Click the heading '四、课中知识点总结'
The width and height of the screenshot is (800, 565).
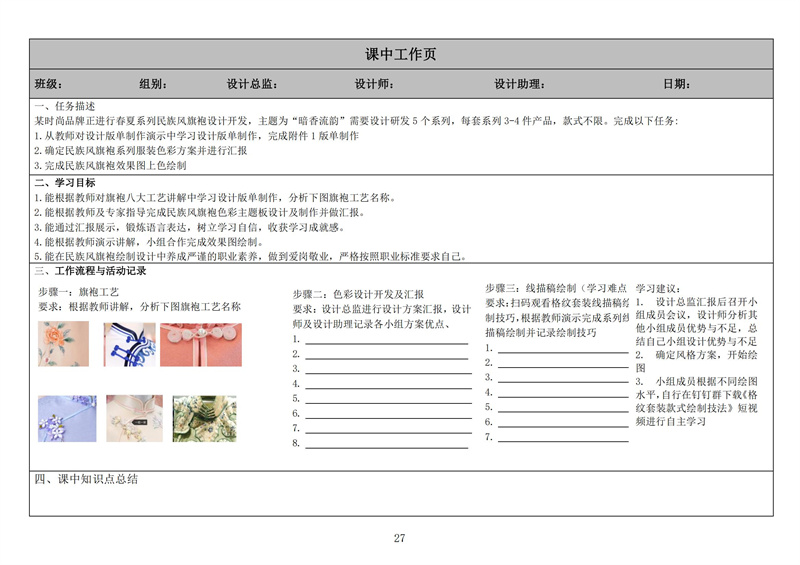coord(86,479)
